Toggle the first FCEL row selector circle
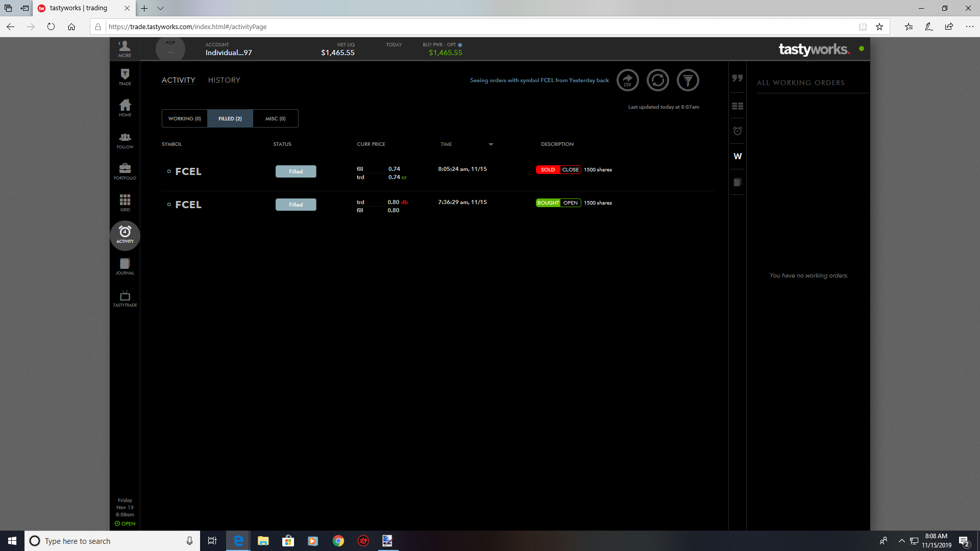 coord(169,171)
